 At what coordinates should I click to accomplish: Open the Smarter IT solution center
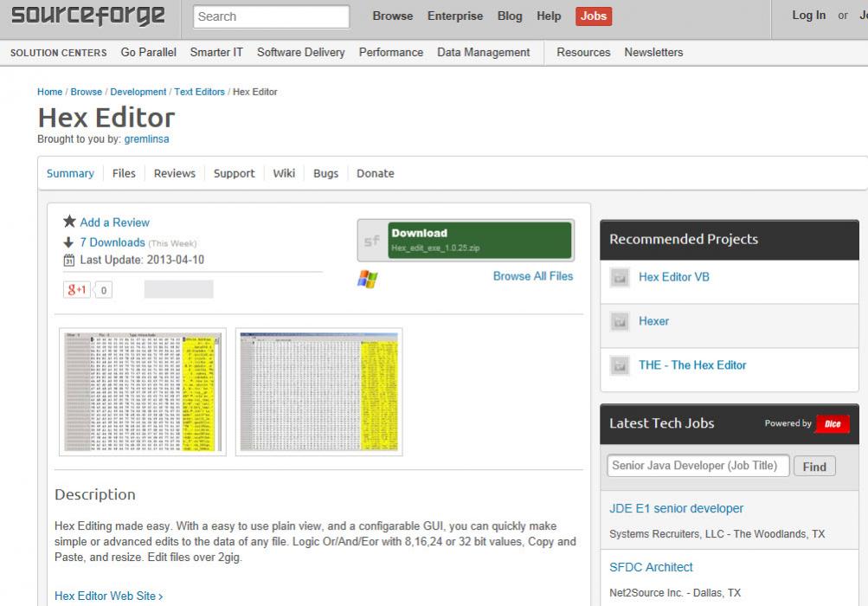[x=216, y=52]
